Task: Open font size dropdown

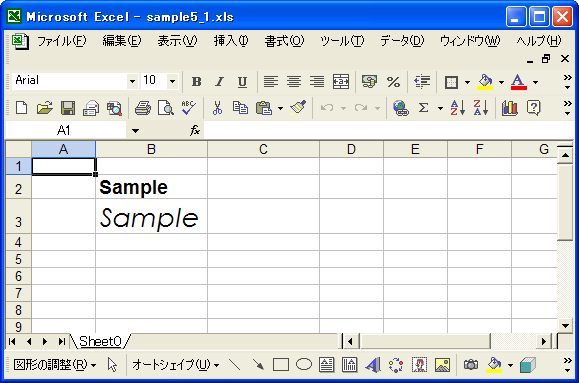Action: (x=172, y=81)
